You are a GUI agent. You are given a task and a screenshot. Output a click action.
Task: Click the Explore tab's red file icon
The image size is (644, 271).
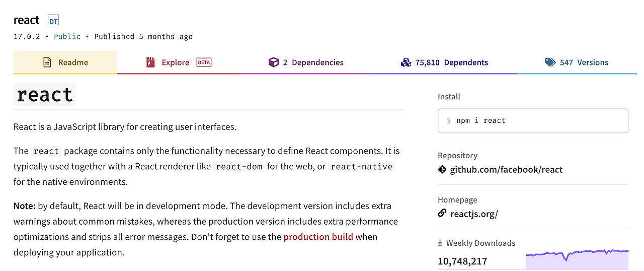pyautogui.click(x=150, y=62)
